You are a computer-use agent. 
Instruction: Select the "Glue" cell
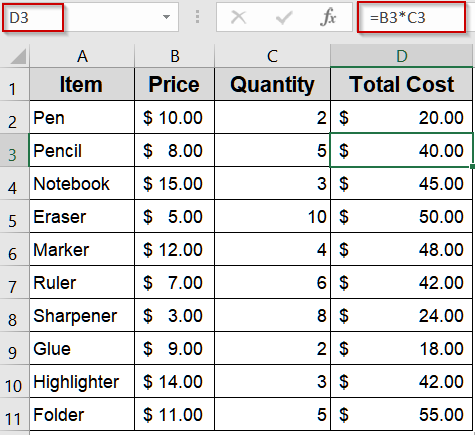[82, 348]
